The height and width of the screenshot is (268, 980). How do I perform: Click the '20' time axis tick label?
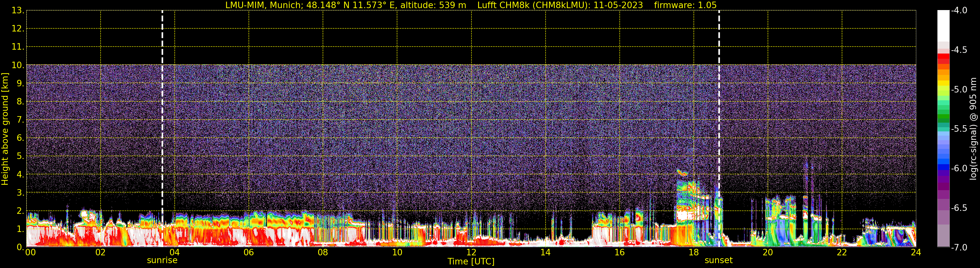pos(768,252)
